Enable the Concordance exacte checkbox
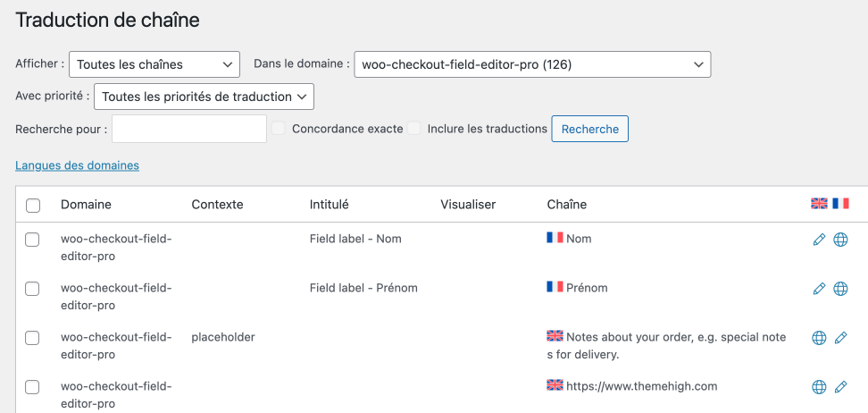Image resolution: width=868 pixels, height=413 pixels. tap(279, 129)
